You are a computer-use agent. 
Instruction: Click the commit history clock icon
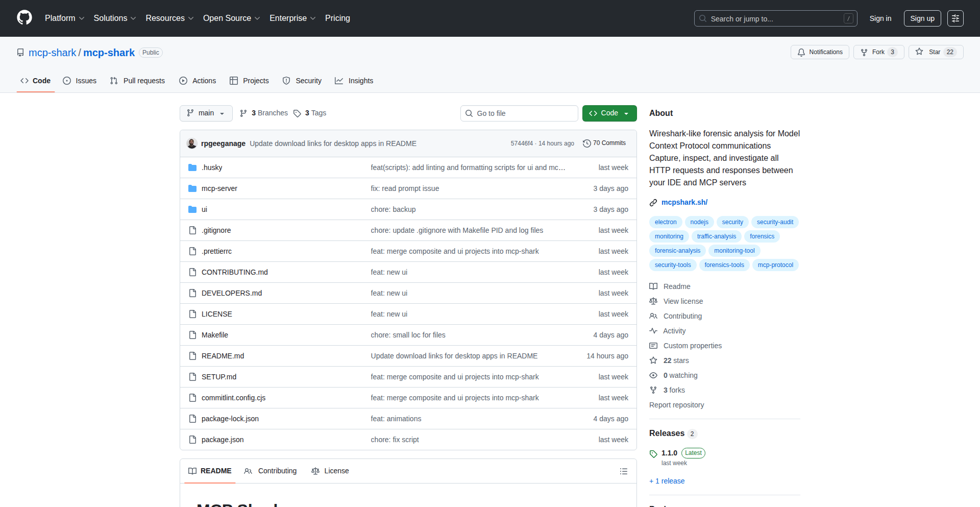coord(586,143)
